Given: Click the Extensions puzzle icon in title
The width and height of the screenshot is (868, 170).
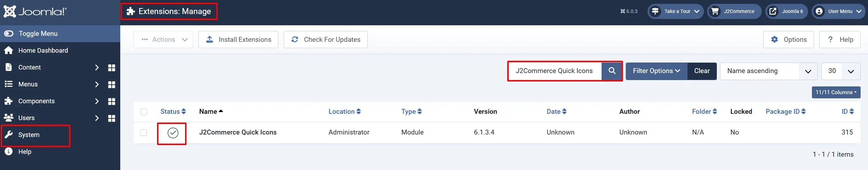Looking at the screenshot, I should (x=131, y=11).
